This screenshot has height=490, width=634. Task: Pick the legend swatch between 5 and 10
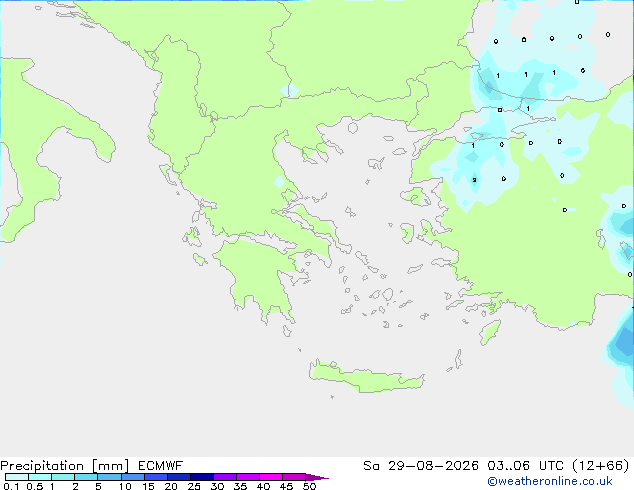pos(109,477)
